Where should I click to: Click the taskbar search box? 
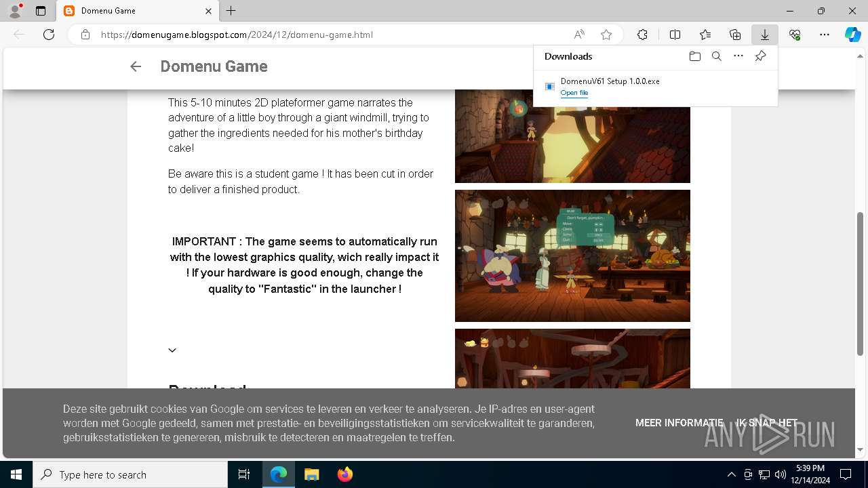point(130,474)
